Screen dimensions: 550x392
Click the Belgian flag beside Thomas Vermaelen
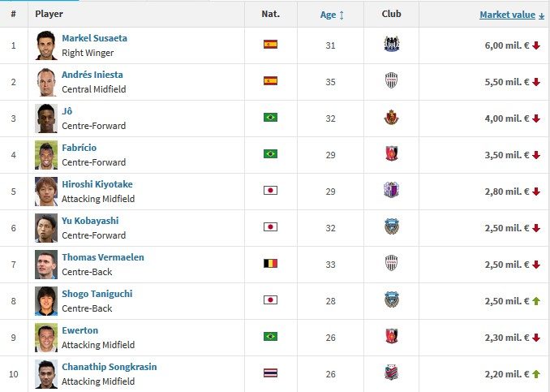(270, 263)
